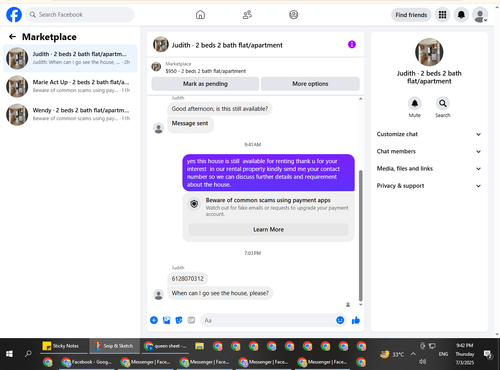This screenshot has height=370, width=500.
Task: Open the Groups icon in top navigation
Action: 294,15
